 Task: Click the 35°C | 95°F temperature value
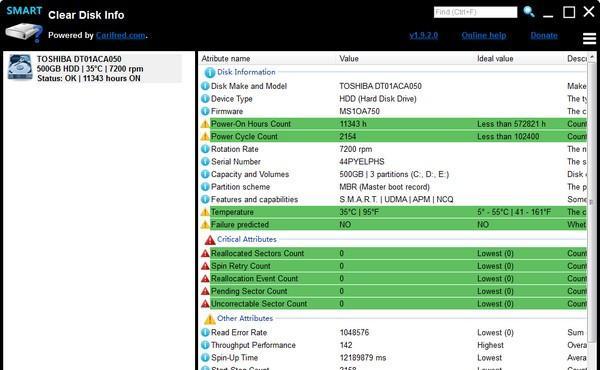click(x=359, y=212)
